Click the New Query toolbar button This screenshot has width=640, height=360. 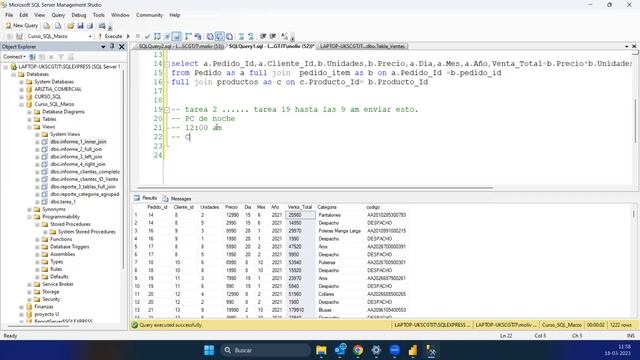click(x=22, y=26)
